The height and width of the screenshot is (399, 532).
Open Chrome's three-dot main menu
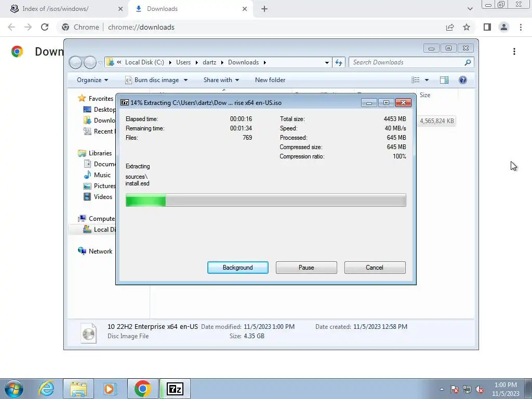[x=521, y=27]
